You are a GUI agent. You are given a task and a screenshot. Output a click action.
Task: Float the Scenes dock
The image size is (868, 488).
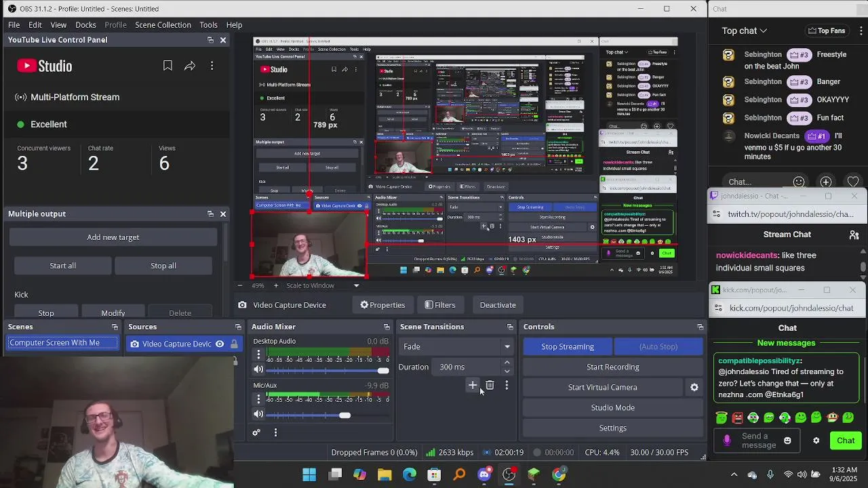(115, 327)
